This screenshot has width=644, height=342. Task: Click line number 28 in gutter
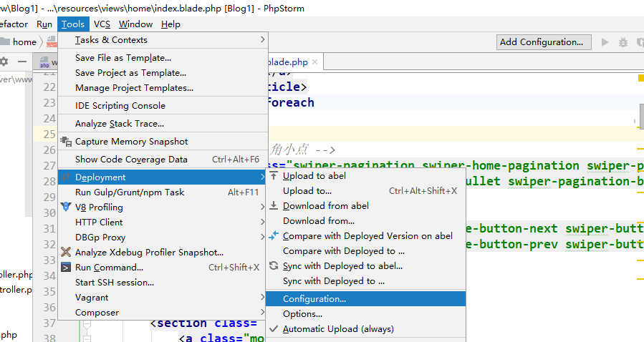49,181
